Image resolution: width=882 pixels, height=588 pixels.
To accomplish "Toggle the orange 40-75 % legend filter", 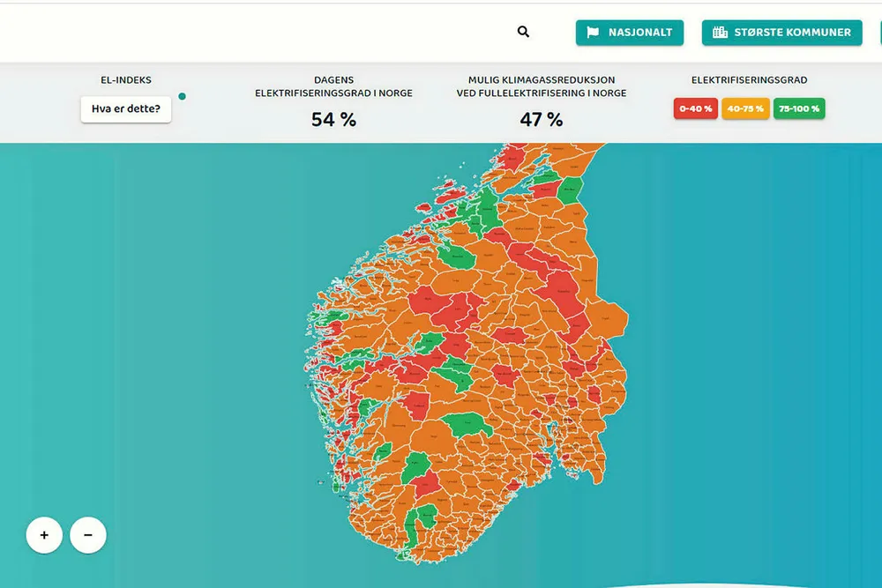I will click(744, 109).
